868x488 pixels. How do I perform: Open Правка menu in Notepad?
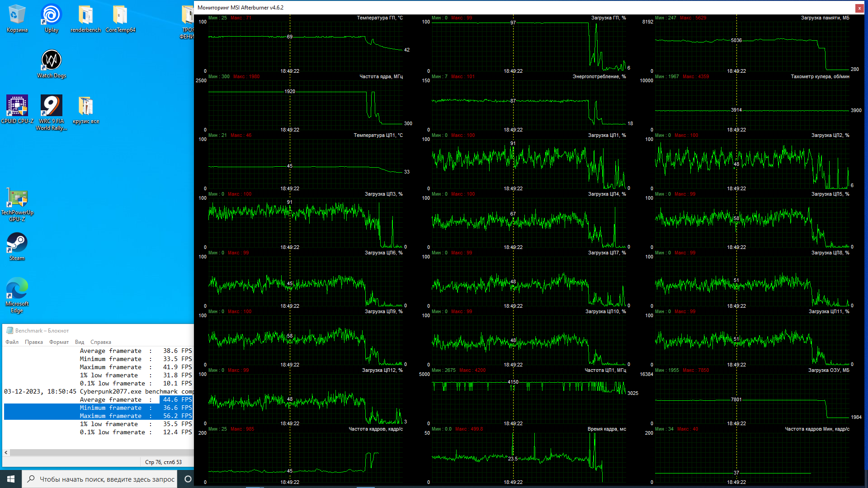(x=34, y=342)
